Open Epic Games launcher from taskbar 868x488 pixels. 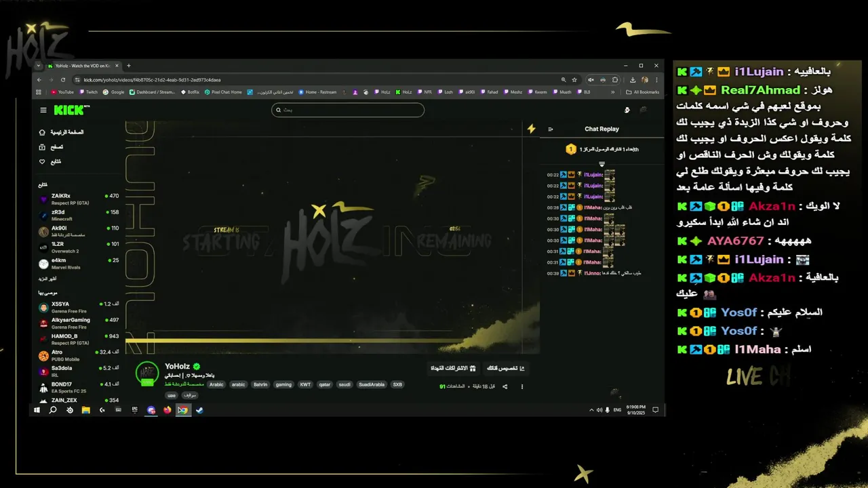coord(134,410)
